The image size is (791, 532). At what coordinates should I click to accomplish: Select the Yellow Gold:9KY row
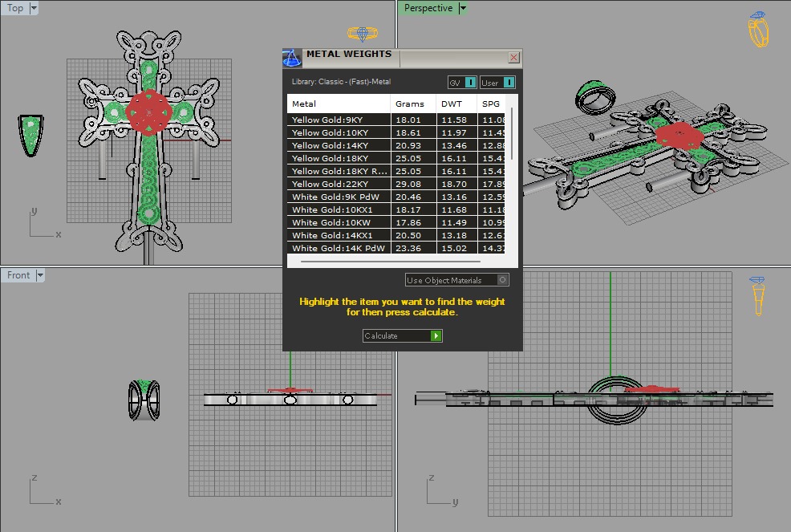[396, 120]
